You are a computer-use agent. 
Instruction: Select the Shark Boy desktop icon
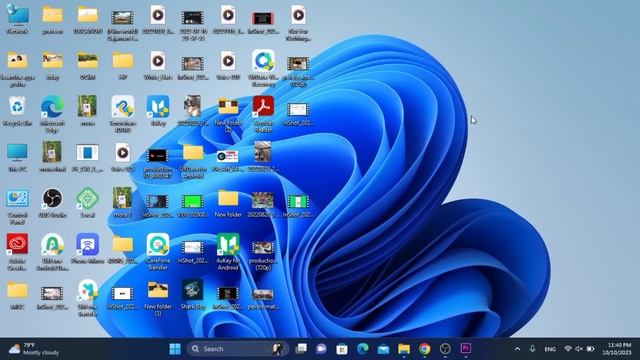click(x=193, y=294)
